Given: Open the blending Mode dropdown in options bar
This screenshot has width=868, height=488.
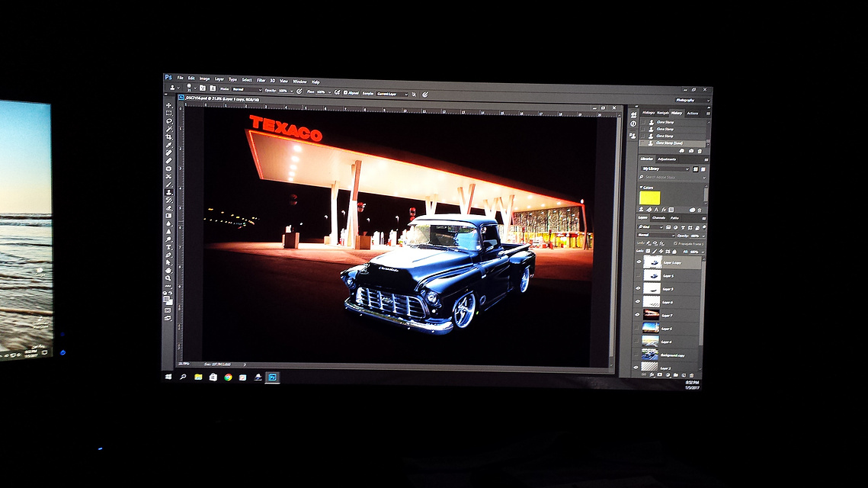Looking at the screenshot, I should click(246, 89).
